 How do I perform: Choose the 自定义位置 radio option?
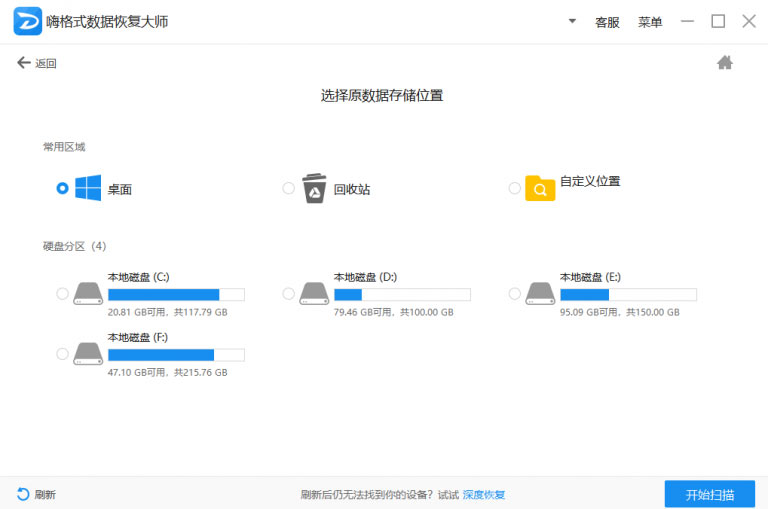[515, 188]
